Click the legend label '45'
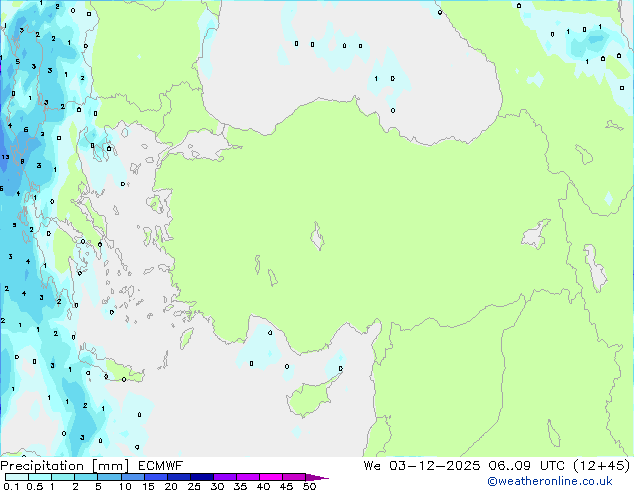 pyautogui.click(x=286, y=486)
